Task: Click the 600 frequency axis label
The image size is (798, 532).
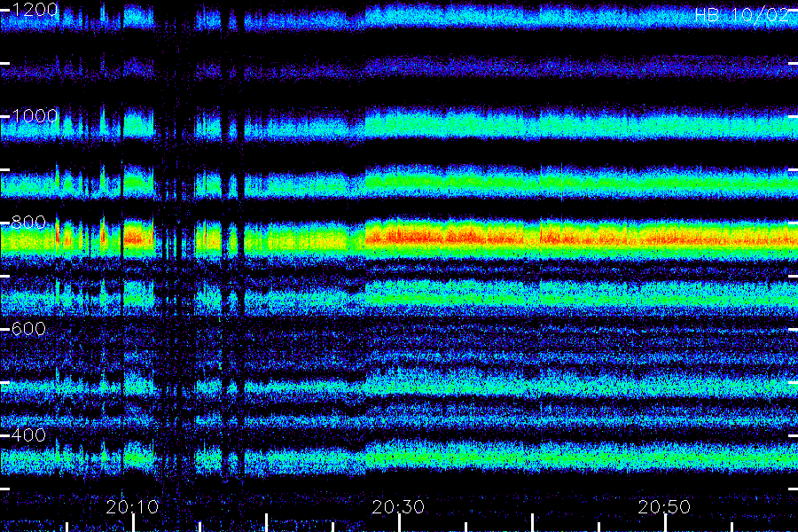Action: (x=28, y=328)
